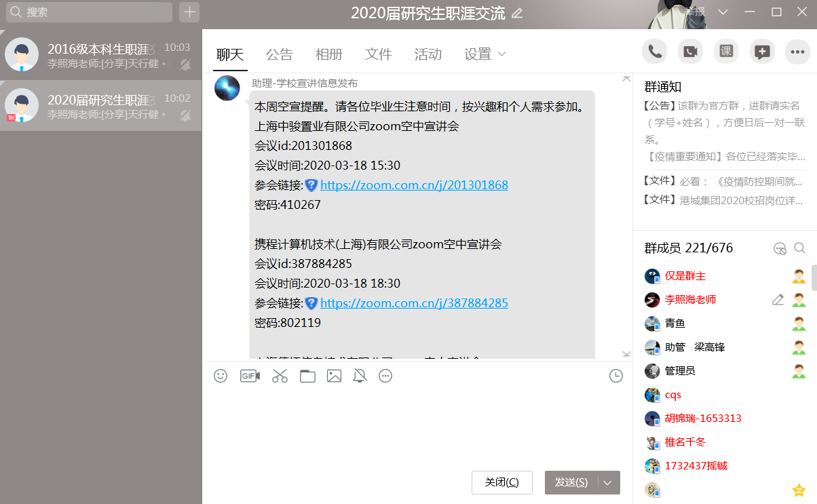Viewport: 817px width, 504px height.
Task: Insert a picture using image icon
Action: pyautogui.click(x=334, y=376)
